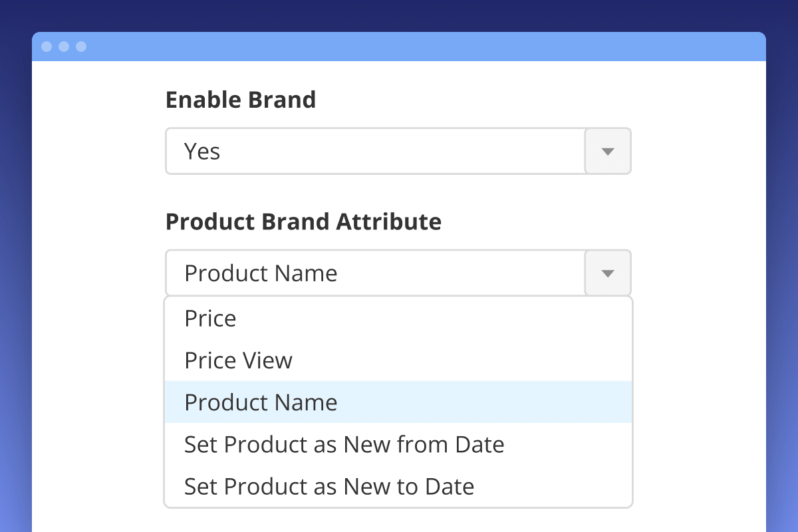The image size is (798, 532).
Task: Click the Enable Brand combo box field
Action: pyautogui.click(x=372, y=151)
